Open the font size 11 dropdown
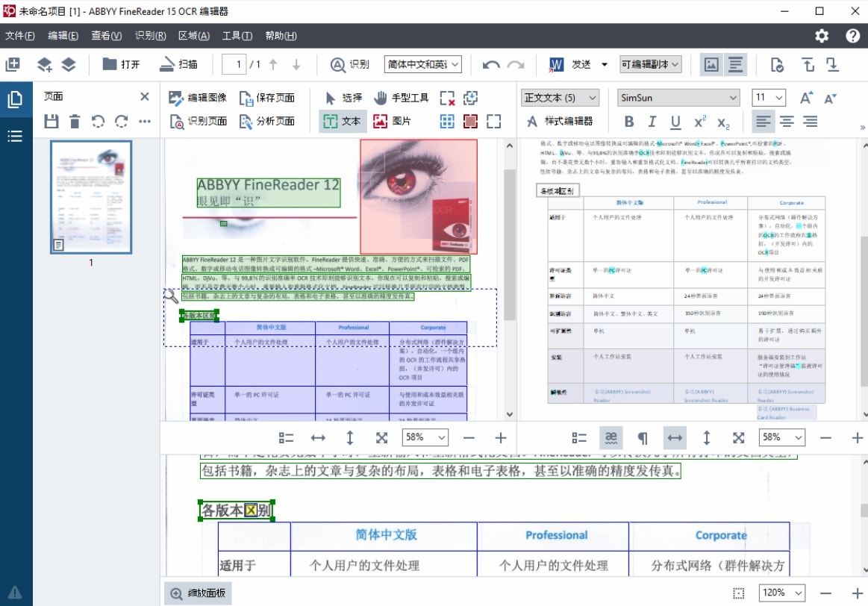This screenshot has width=868, height=606. pos(768,98)
